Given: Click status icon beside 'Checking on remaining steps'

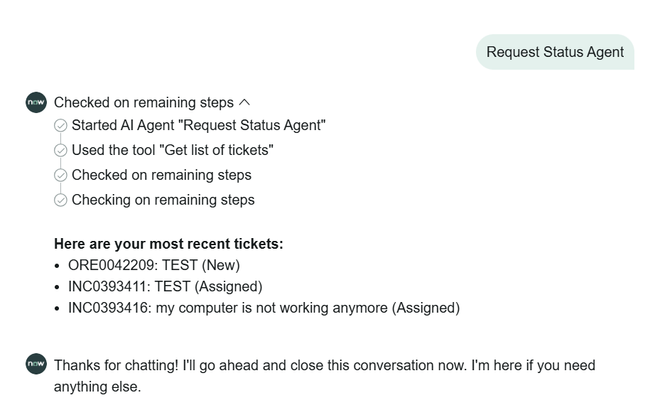Looking at the screenshot, I should (x=60, y=200).
